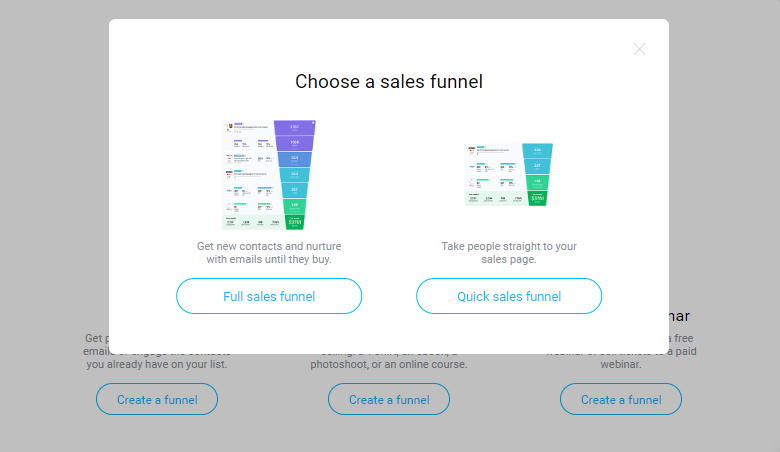Click the dark green $3761 block in full funnel
Image resolution: width=780 pixels, height=452 pixels.
pyautogui.click(x=294, y=222)
